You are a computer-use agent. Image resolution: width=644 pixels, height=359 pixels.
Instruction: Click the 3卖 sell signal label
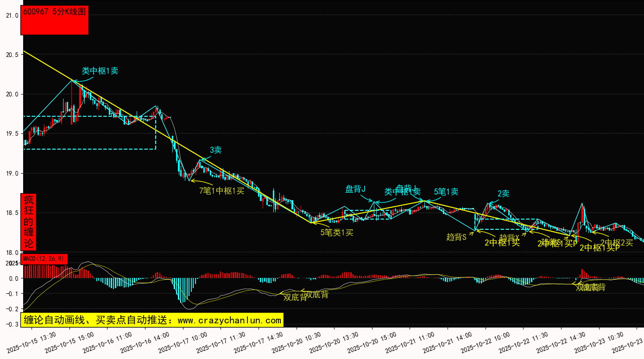click(x=216, y=150)
